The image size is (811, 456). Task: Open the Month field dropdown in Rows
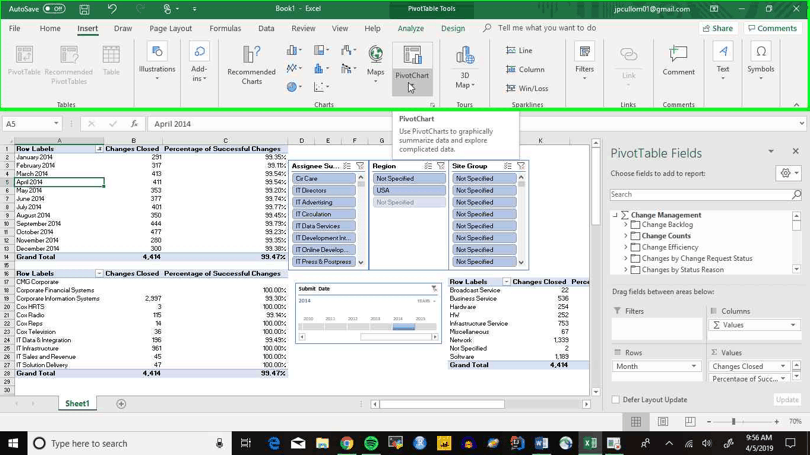coord(694,366)
